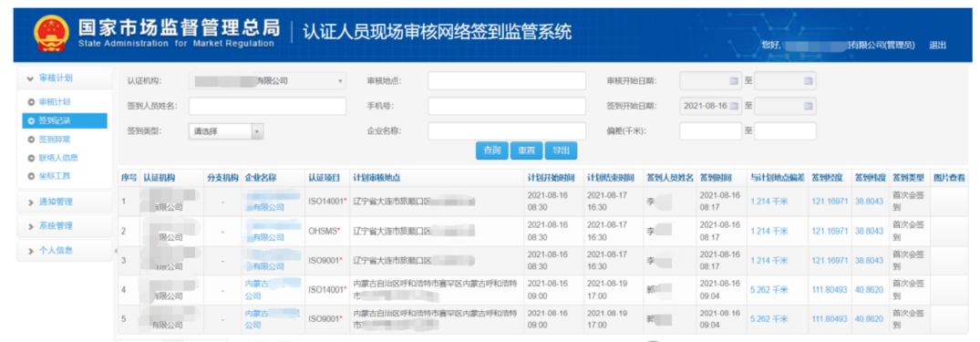The height and width of the screenshot is (342, 980).
Task: Select the OHSMS cell in row 2
Action: coord(327,231)
